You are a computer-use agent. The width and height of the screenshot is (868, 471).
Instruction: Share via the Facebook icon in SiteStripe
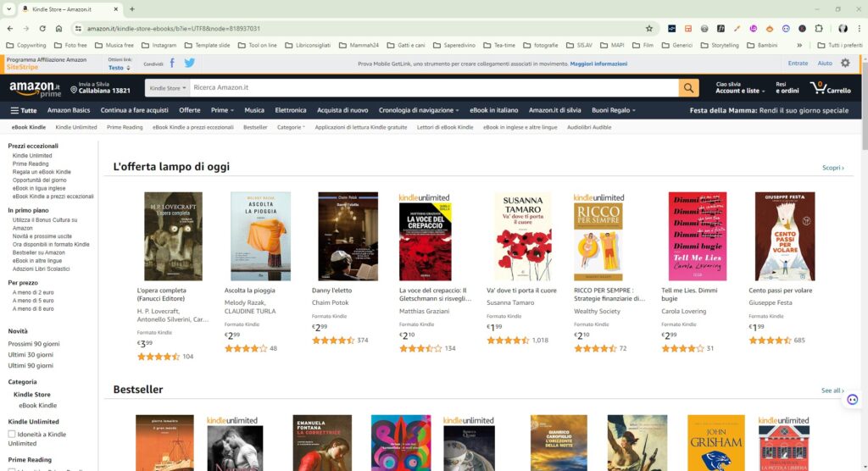pyautogui.click(x=172, y=63)
